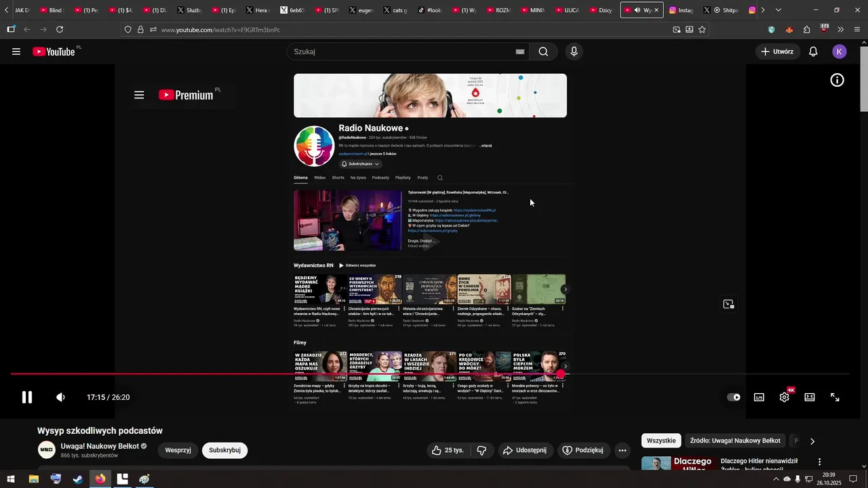The image size is (868, 488).
Task: Click the Wesprzyj button
Action: [178, 450]
